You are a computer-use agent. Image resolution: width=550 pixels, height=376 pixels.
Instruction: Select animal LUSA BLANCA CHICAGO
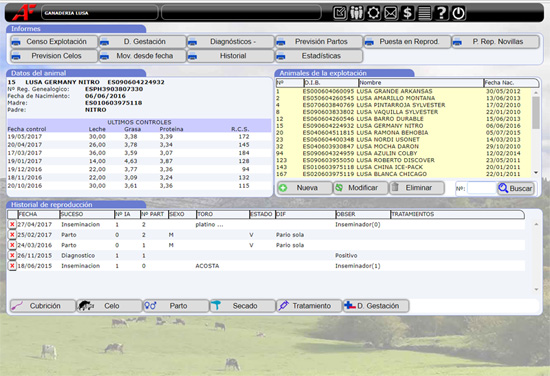pos(404,174)
